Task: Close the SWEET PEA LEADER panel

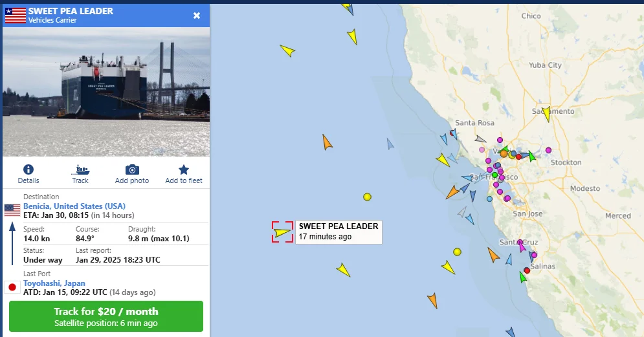Action: 197,16
